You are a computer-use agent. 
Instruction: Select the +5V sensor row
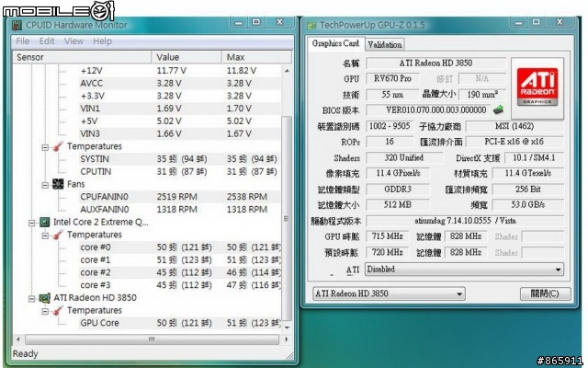(179, 121)
